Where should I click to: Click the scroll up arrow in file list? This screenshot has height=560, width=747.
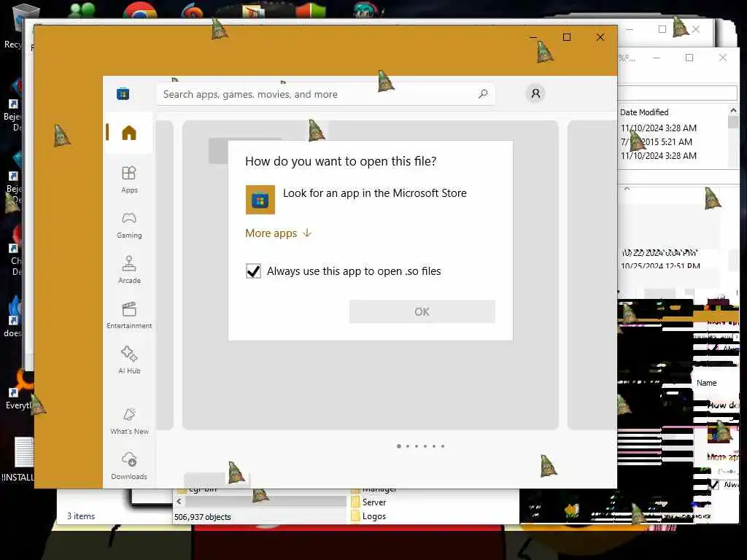(x=733, y=110)
